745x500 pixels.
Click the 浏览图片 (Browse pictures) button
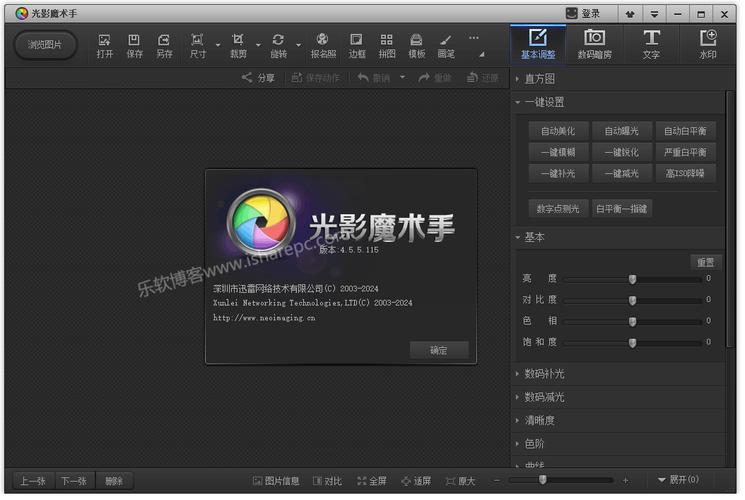point(45,45)
